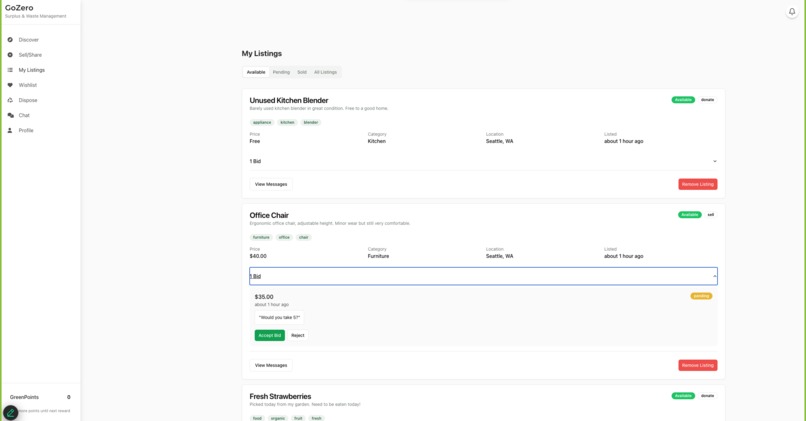Accept the $35.00 bid
Image resolution: width=806 pixels, height=421 pixels.
coord(269,335)
